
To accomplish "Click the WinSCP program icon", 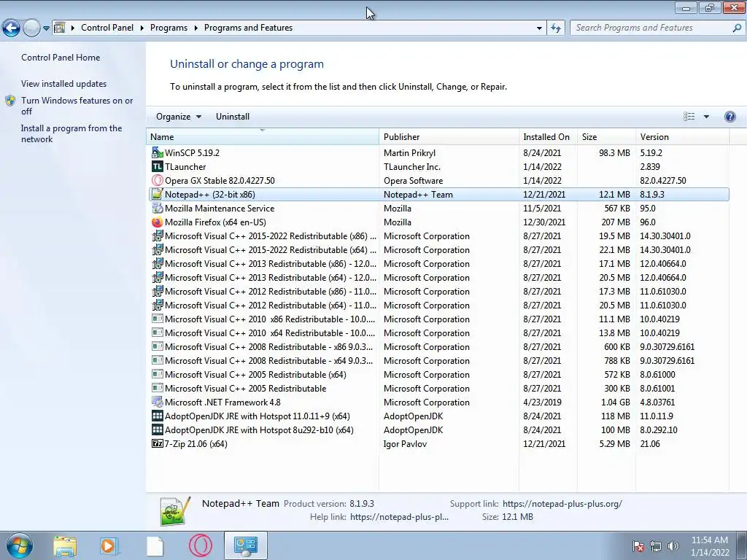I will [x=158, y=152].
